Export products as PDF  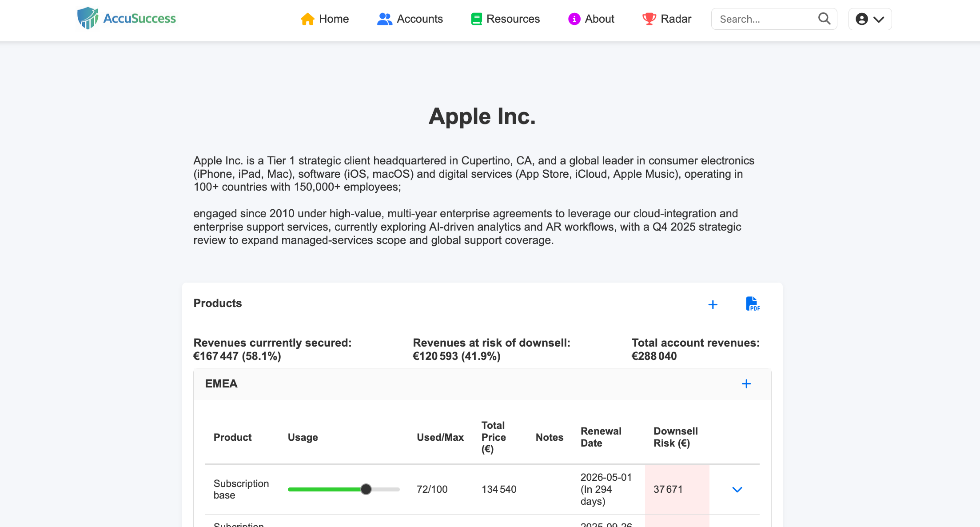[x=753, y=304]
